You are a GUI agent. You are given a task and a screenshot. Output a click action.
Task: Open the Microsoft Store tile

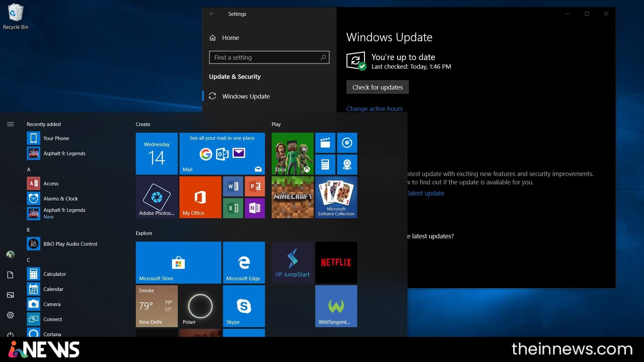(x=178, y=262)
